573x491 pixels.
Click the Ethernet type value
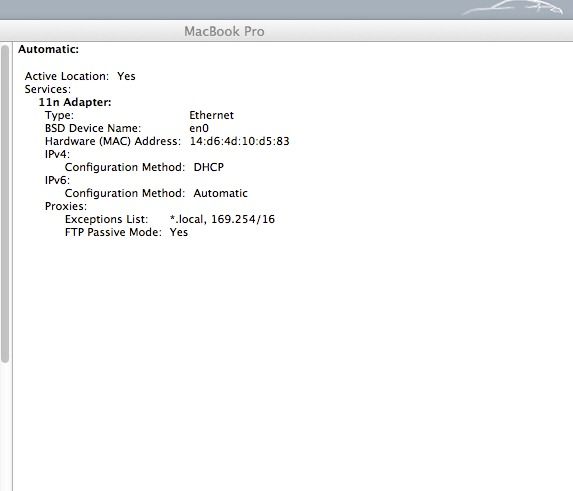point(211,115)
